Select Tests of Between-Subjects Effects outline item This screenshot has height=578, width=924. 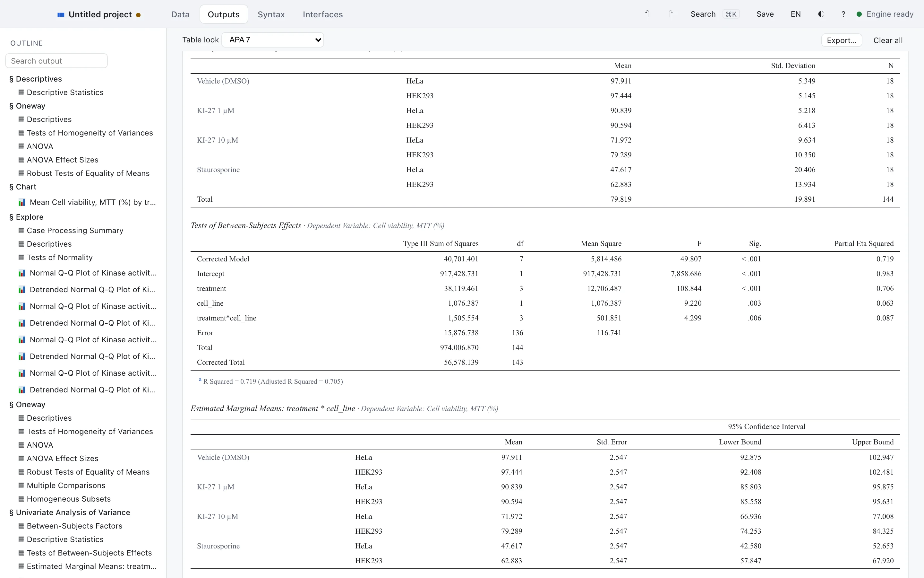click(89, 553)
